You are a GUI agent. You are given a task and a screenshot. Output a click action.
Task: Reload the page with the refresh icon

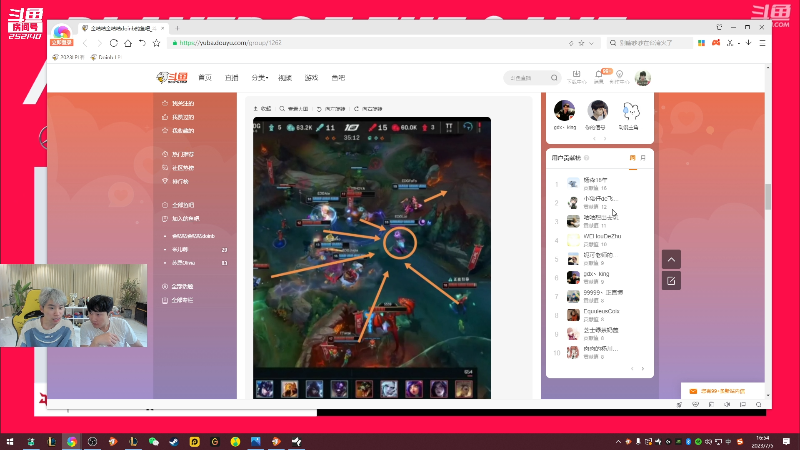click(113, 43)
